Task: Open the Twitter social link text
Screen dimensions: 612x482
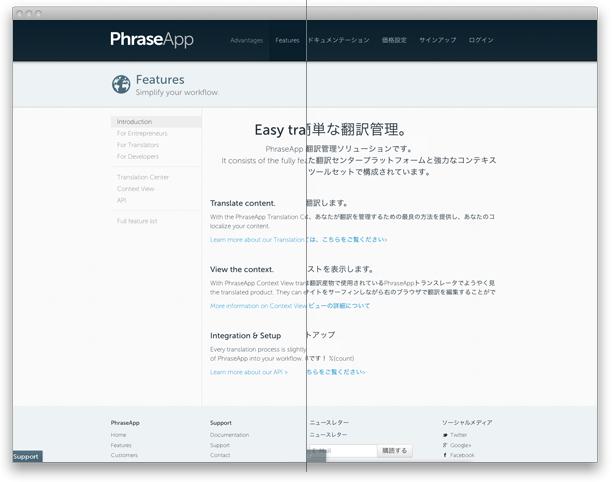Action: tap(459, 435)
